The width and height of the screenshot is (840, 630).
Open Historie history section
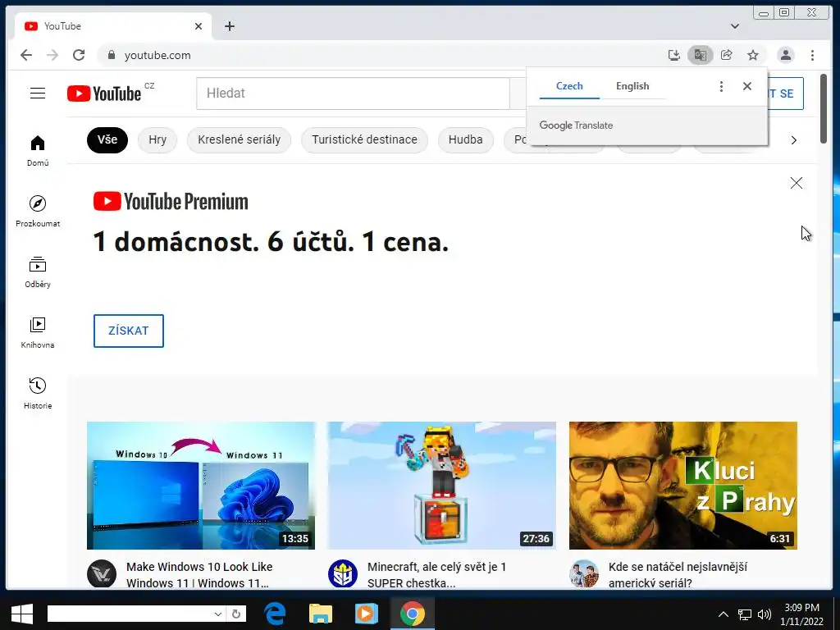click(x=38, y=394)
